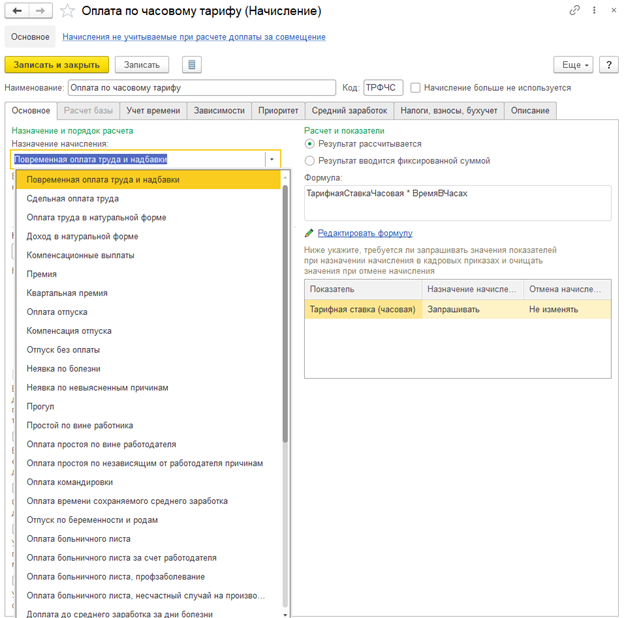Select the inner Основное tab
The image size is (624, 618).
pyautogui.click(x=31, y=111)
